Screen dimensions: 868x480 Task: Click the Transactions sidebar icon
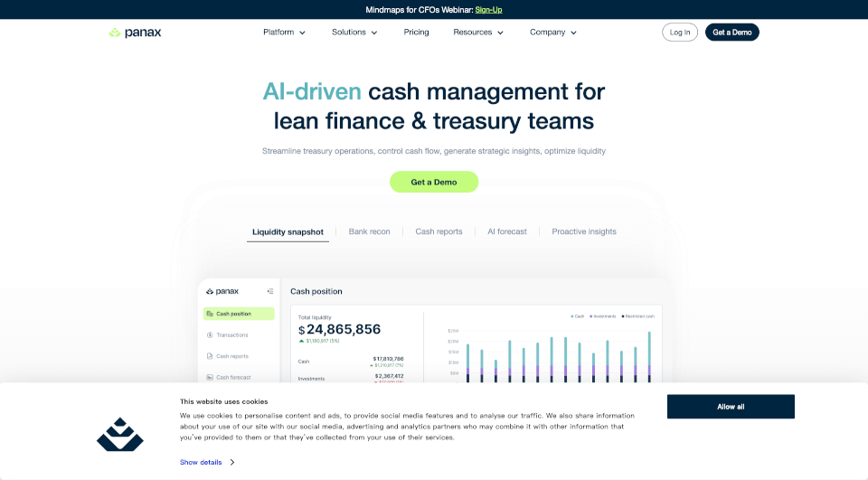[210, 335]
